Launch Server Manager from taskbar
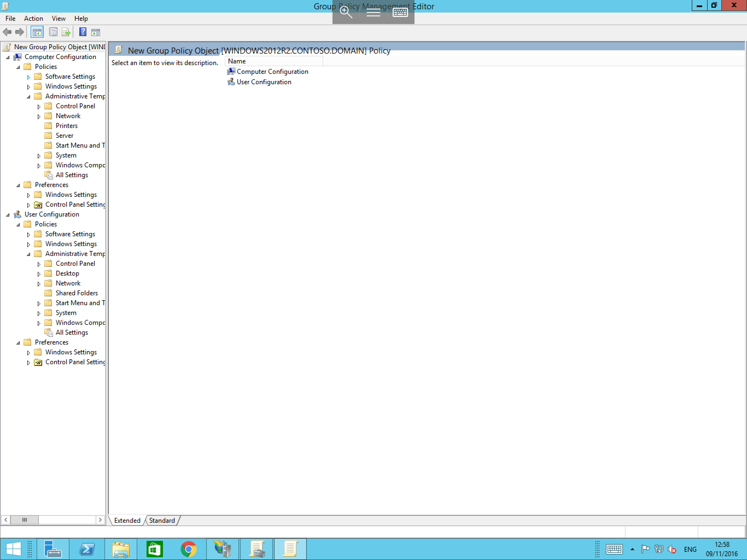747x560 pixels. pos(53,549)
